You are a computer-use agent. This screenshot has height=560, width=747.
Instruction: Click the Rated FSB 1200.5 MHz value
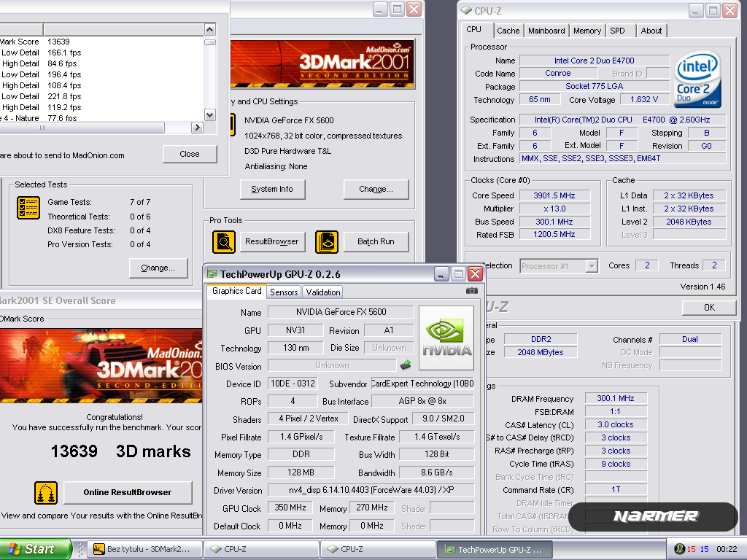(x=554, y=234)
